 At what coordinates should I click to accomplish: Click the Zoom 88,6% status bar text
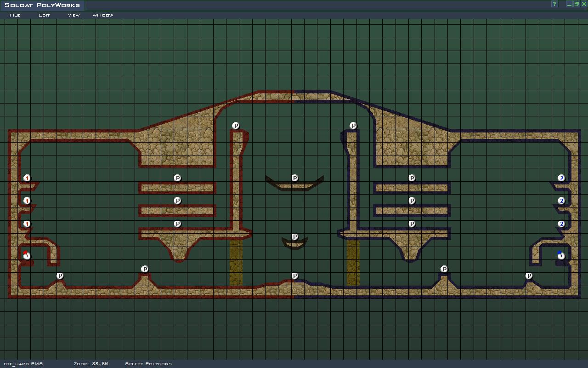pyautogui.click(x=91, y=364)
